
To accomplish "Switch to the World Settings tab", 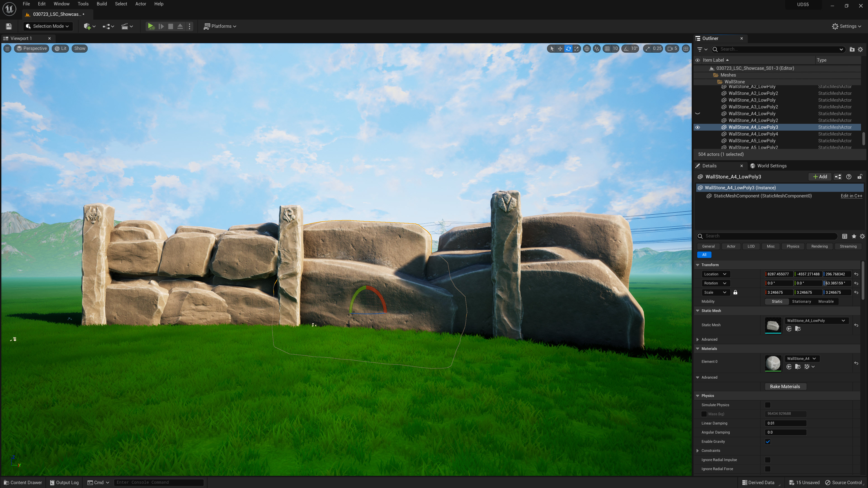I will coord(771,166).
